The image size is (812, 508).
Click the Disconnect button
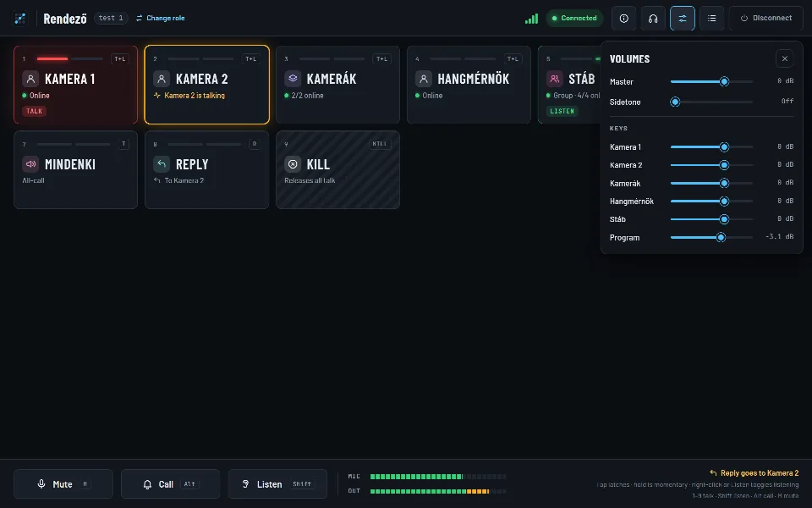(x=766, y=19)
